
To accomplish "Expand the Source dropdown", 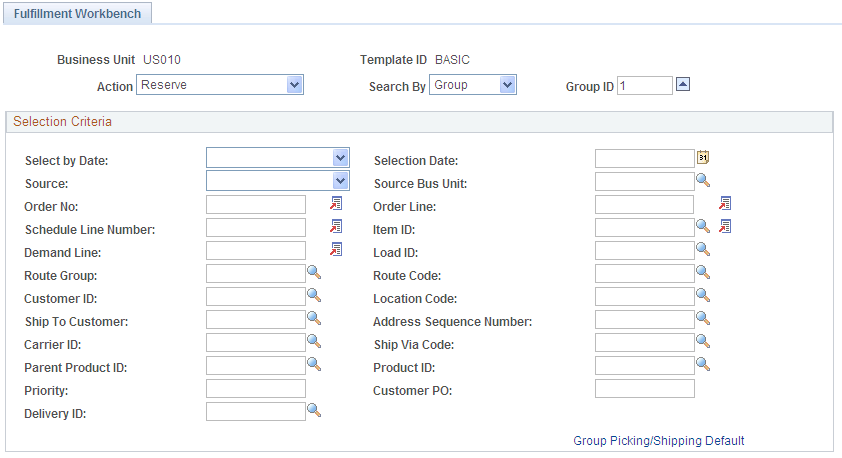I will [278, 181].
